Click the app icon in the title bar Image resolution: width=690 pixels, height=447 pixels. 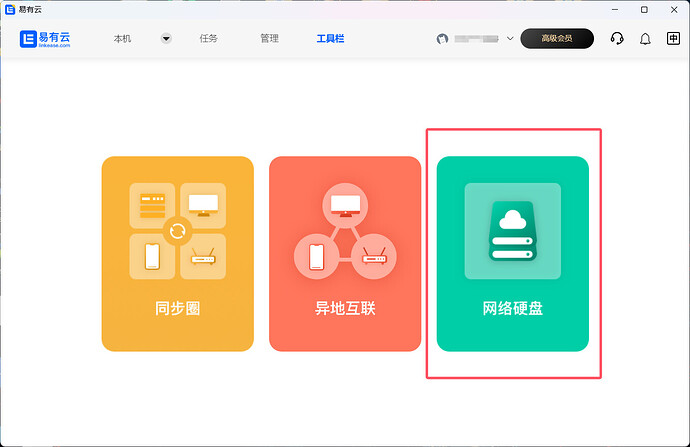(9, 9)
